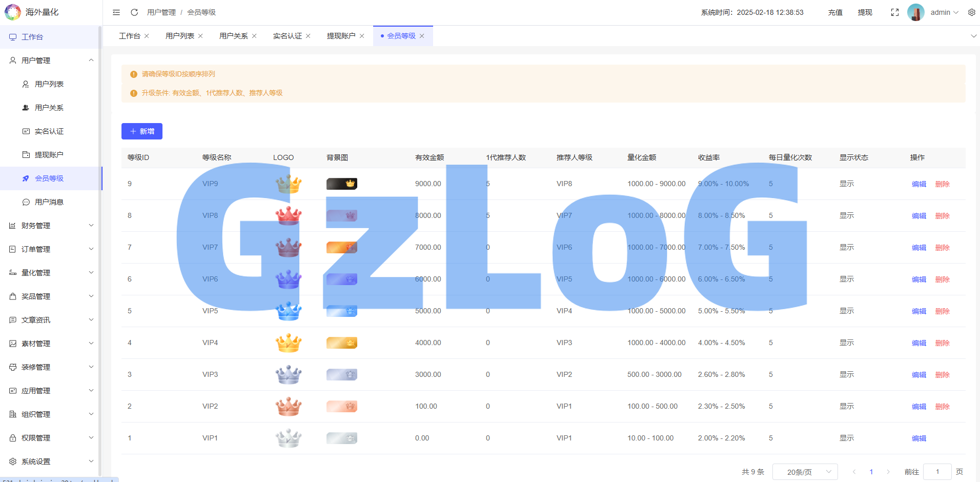This screenshot has height=482, width=980.
Task: Close the 用户列表 tab
Action: (200, 36)
